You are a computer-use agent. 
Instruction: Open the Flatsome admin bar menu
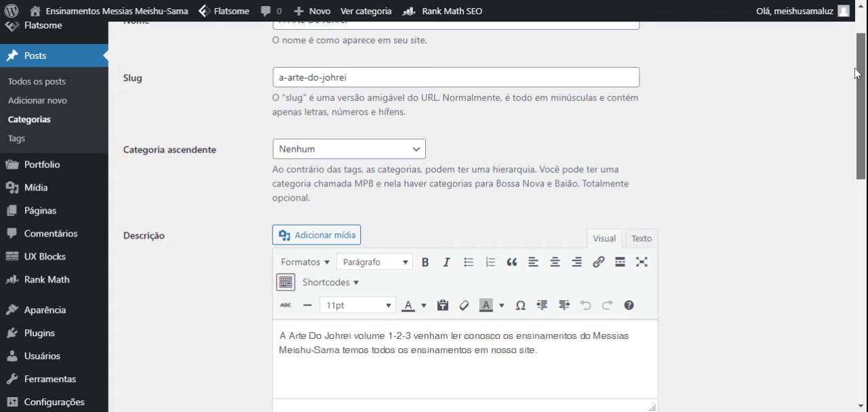pyautogui.click(x=224, y=11)
